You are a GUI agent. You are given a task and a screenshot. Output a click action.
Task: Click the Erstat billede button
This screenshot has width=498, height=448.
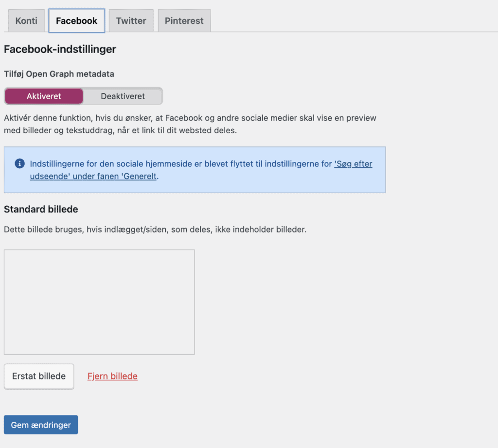[39, 376]
